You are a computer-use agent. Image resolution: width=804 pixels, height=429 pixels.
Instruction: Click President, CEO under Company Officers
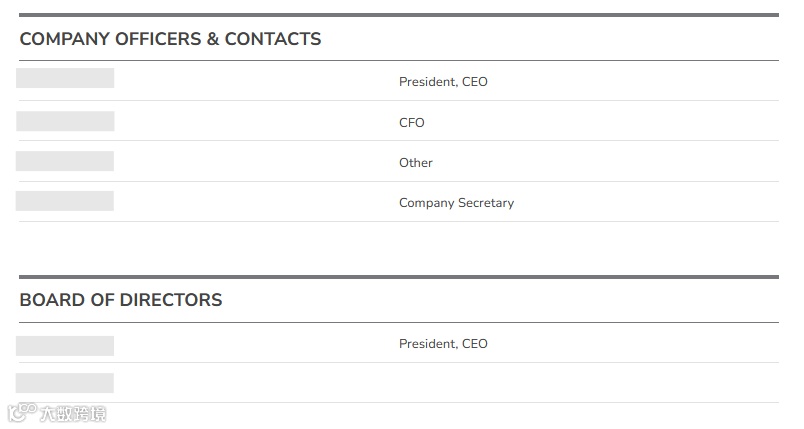[x=443, y=82]
